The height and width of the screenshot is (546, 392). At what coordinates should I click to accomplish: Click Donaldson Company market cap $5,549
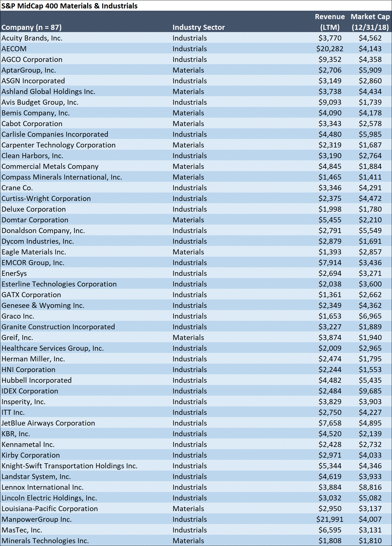370,231
